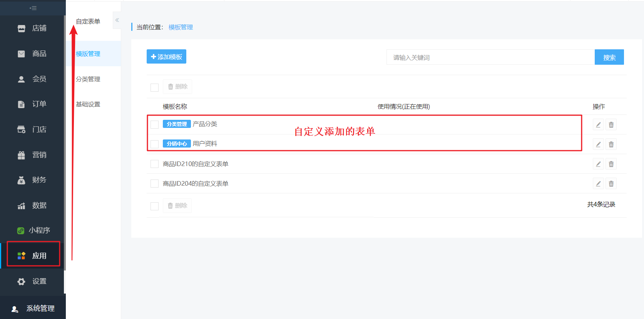Edit the 商品ID210 custom form template
The width and height of the screenshot is (644, 319).
598,164
